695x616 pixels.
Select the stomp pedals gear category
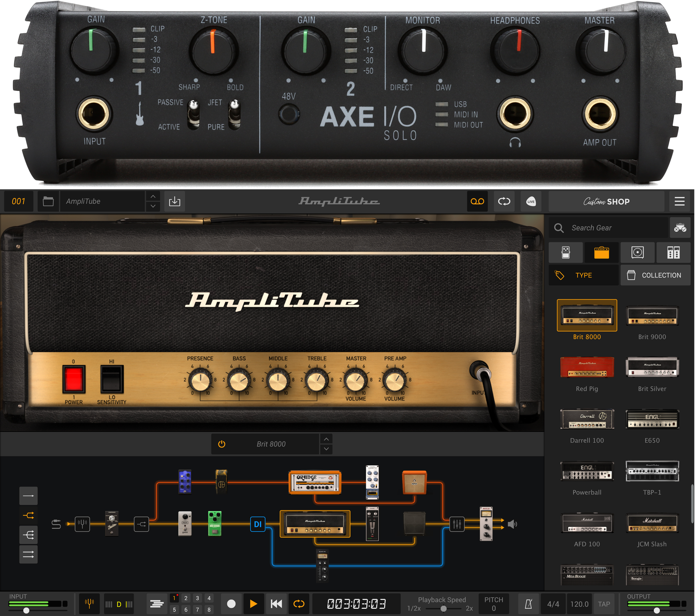tap(565, 252)
